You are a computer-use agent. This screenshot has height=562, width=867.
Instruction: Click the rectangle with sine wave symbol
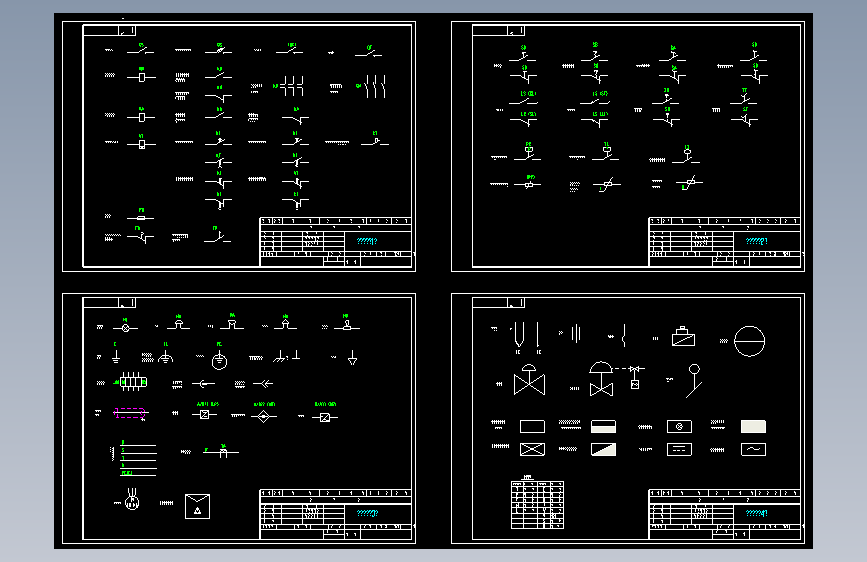tap(753, 449)
